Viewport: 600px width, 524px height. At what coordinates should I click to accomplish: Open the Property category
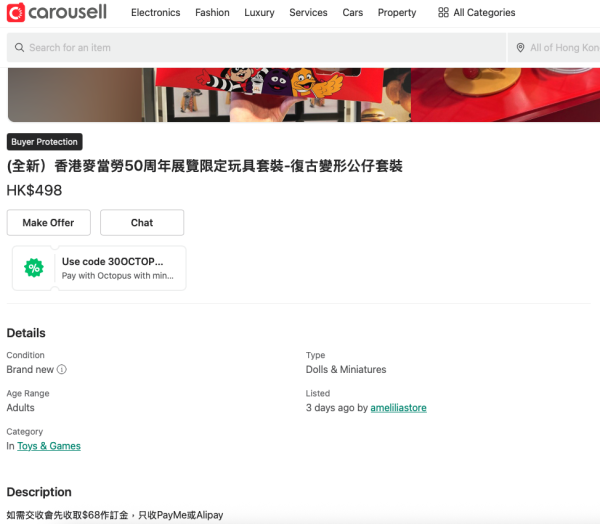tap(397, 13)
